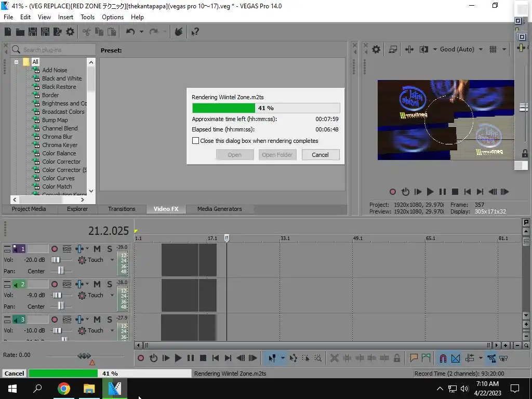Check Close this dialog box when rendering completes

click(x=195, y=140)
